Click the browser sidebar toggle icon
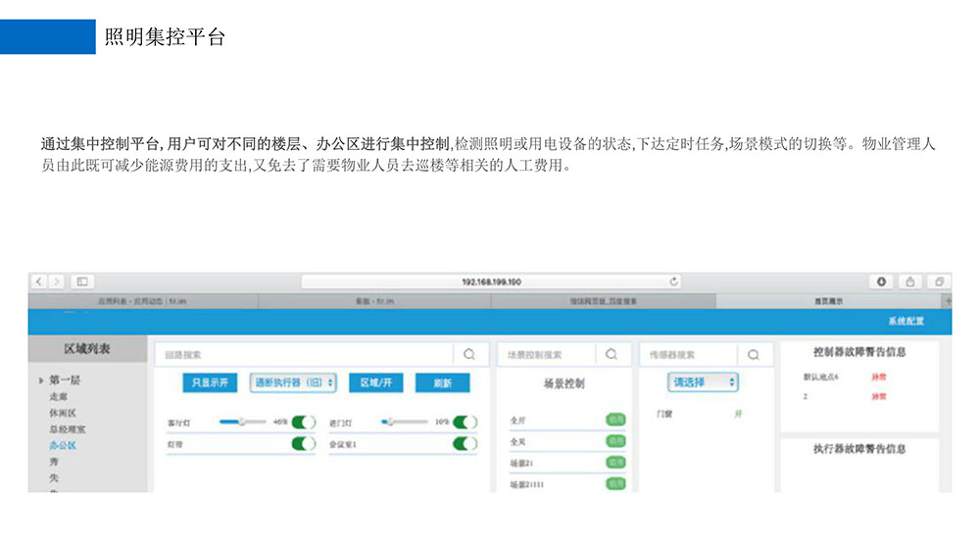The width and height of the screenshot is (980, 552). point(81,282)
